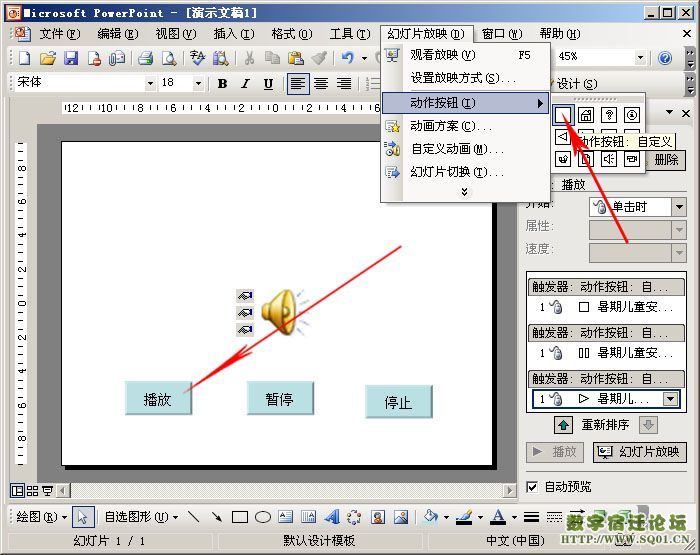Switch to Slide Sorter view button

33,491
